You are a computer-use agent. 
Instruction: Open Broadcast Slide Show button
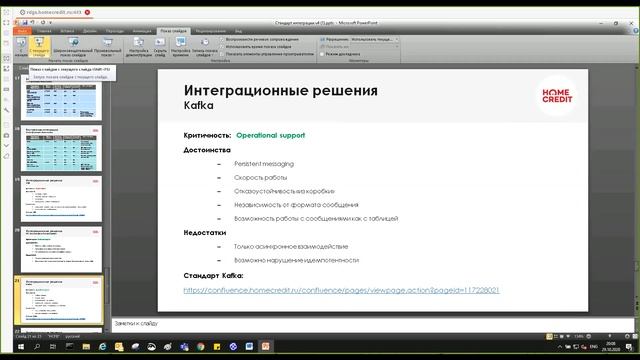[x=73, y=47]
